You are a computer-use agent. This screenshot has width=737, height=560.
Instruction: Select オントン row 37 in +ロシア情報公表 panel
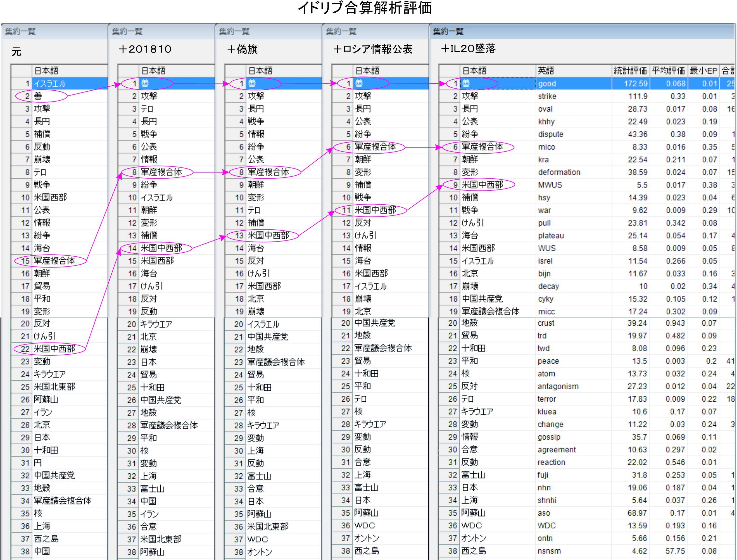coord(367,538)
